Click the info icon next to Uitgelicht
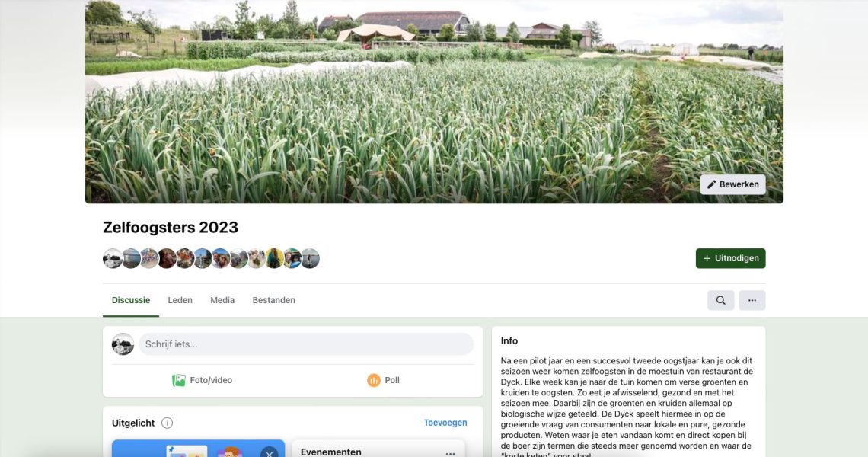Image resolution: width=868 pixels, height=457 pixels. [167, 423]
